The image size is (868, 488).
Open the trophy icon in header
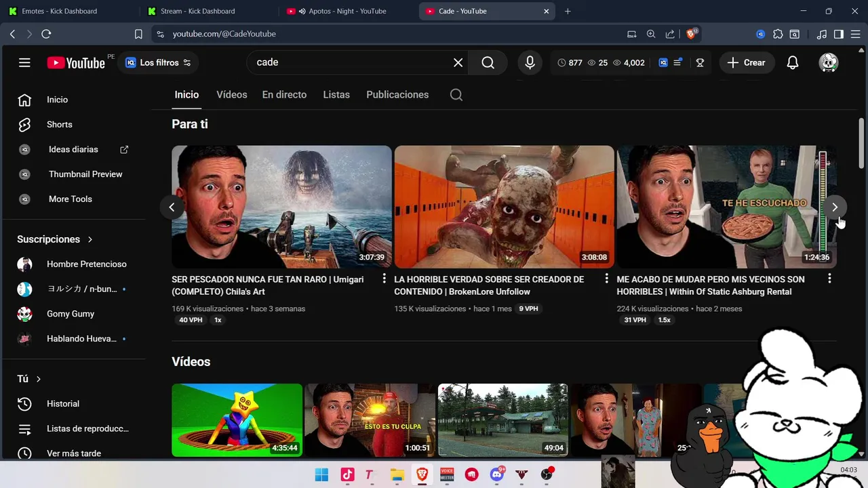700,62
